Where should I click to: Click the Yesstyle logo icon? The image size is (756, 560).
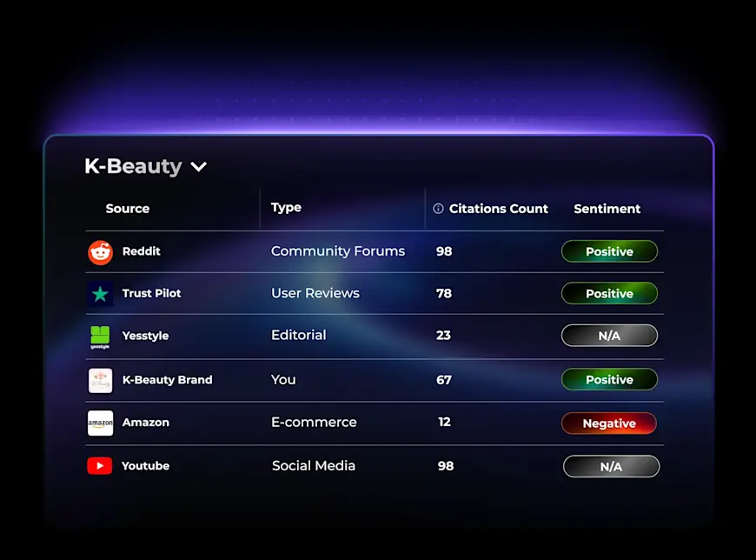pyautogui.click(x=100, y=337)
